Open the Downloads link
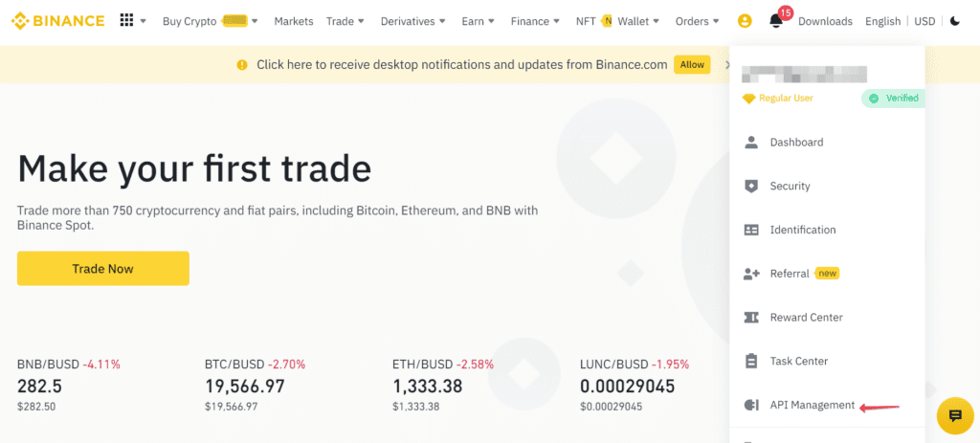Viewport: 980px width, 443px height. coord(825,21)
